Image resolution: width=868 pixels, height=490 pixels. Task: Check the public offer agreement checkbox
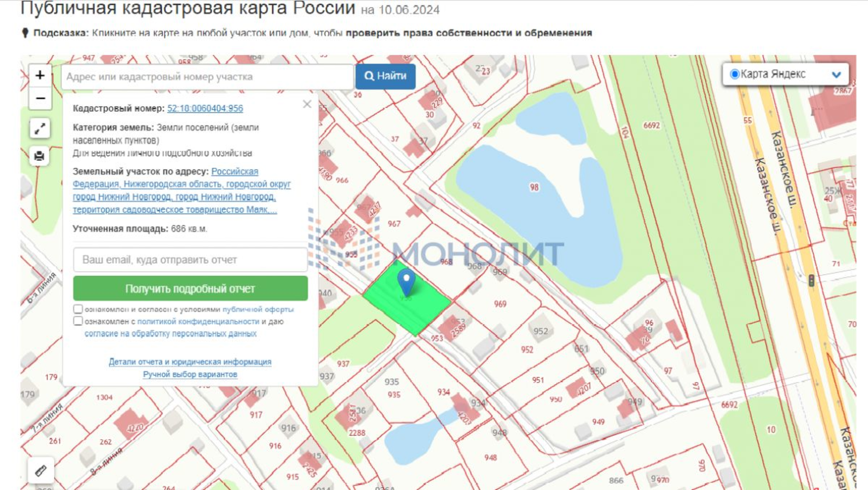click(x=78, y=309)
